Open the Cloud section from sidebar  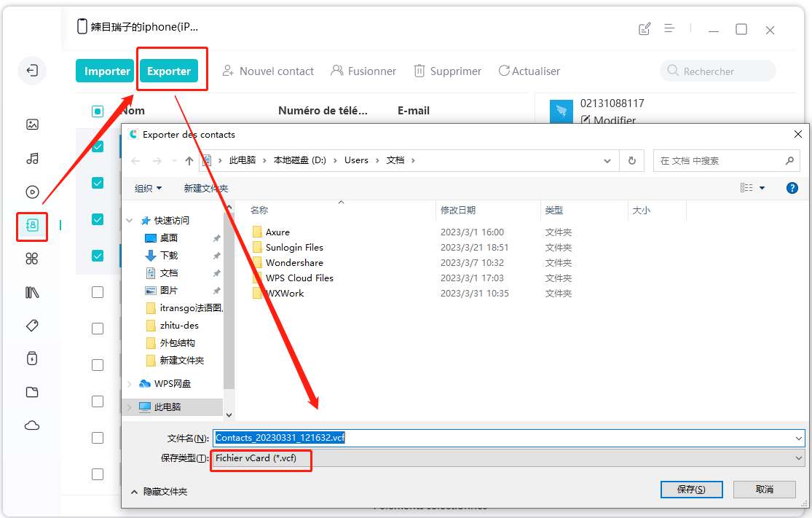pyautogui.click(x=32, y=425)
